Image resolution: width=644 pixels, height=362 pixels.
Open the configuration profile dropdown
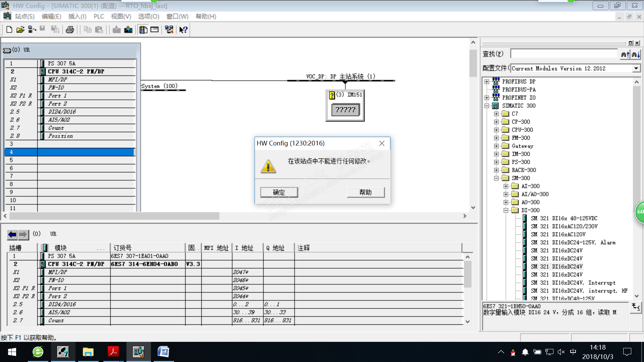pos(636,68)
